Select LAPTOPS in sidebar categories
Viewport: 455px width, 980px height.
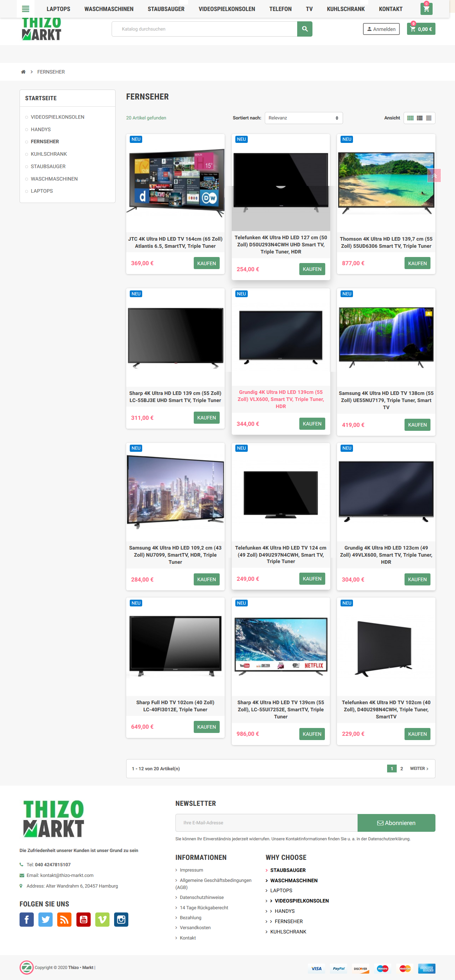coord(42,191)
